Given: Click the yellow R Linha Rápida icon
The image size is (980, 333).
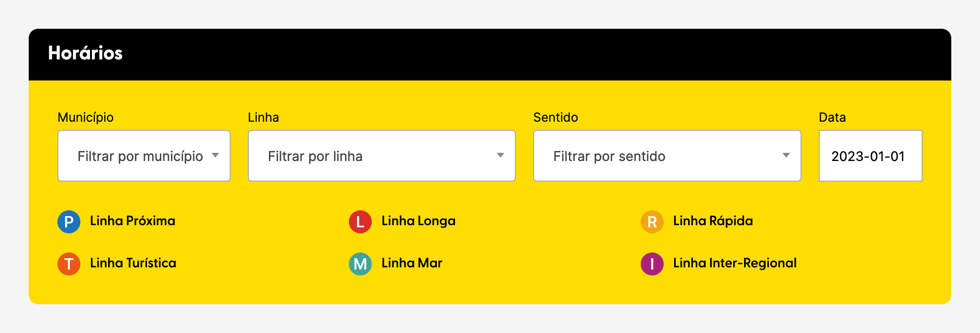Looking at the screenshot, I should [x=652, y=222].
